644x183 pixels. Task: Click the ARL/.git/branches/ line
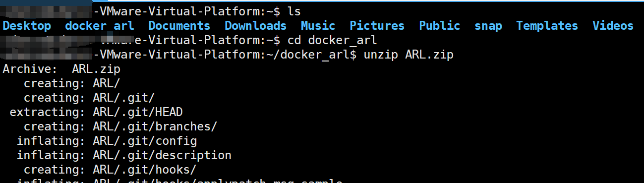(x=120, y=127)
